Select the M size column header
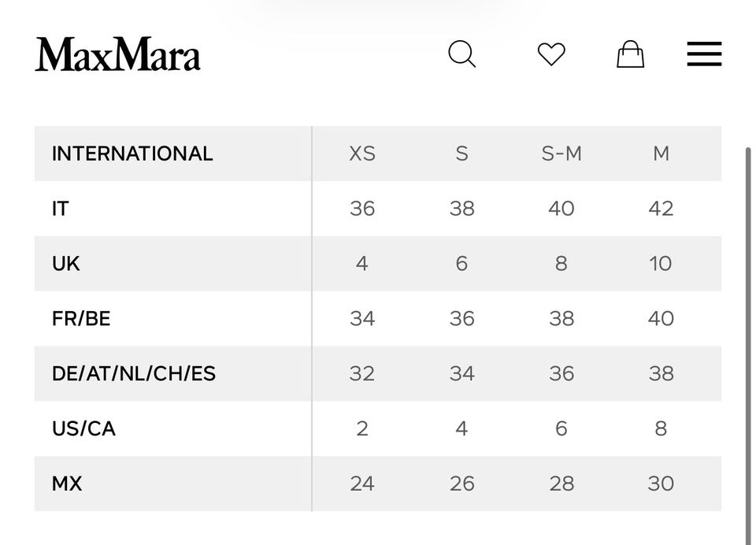The image size is (756, 545). point(661,154)
